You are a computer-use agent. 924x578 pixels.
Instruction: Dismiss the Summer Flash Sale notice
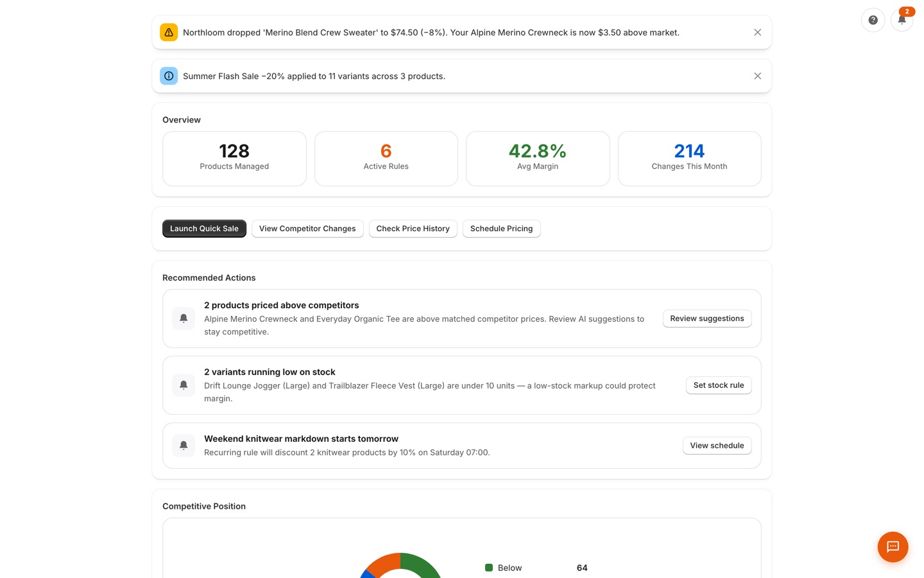(757, 76)
